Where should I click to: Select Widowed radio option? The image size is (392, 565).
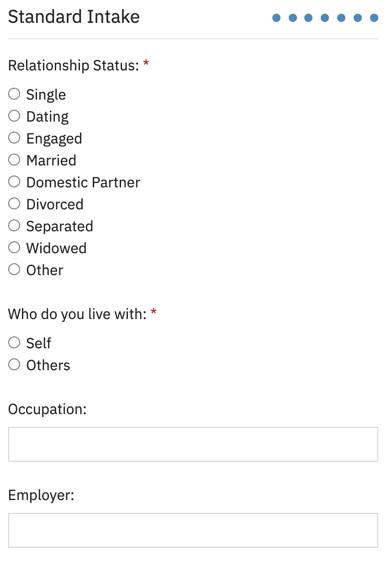[15, 248]
